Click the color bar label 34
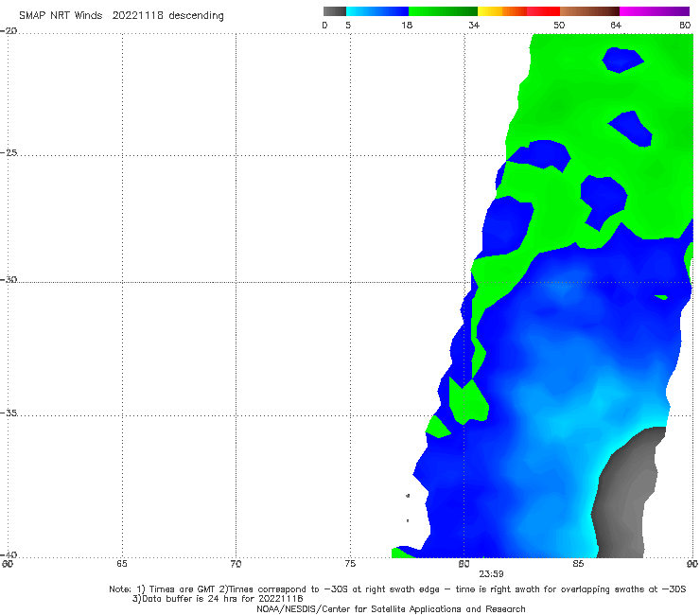This screenshot has width=700, height=615. pos(474,26)
